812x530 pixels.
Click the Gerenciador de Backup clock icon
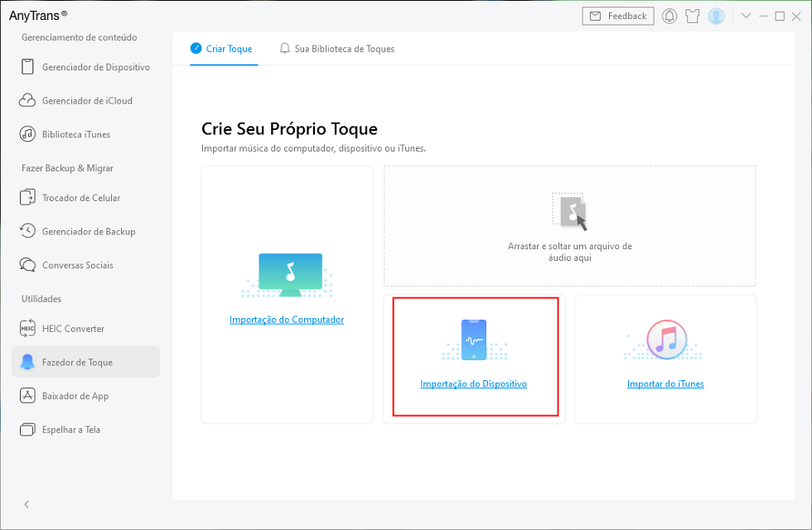[27, 231]
